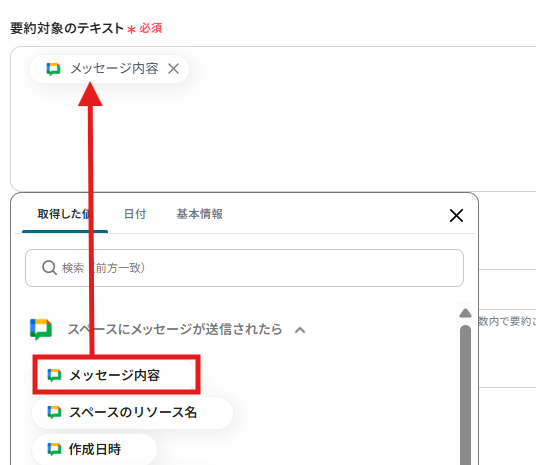Remove the メッセージ内容 tag with its X
The height and width of the screenshot is (465, 536).
pyautogui.click(x=174, y=69)
